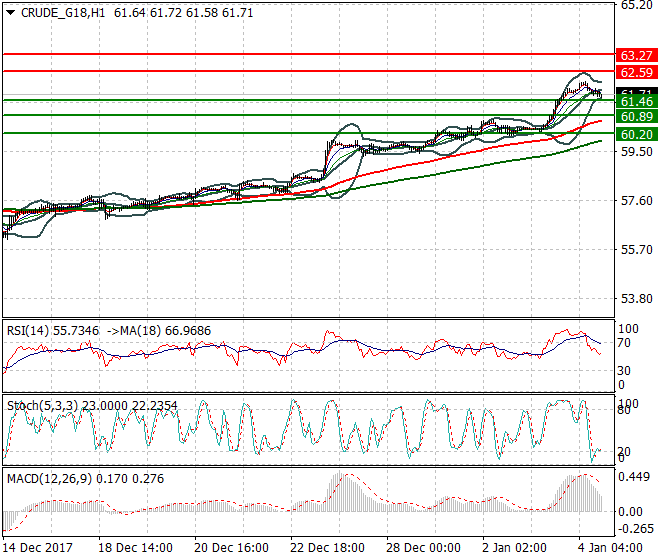Select the -0.265 MACD scale label
This screenshot has width=660, height=560.
pyautogui.click(x=634, y=529)
